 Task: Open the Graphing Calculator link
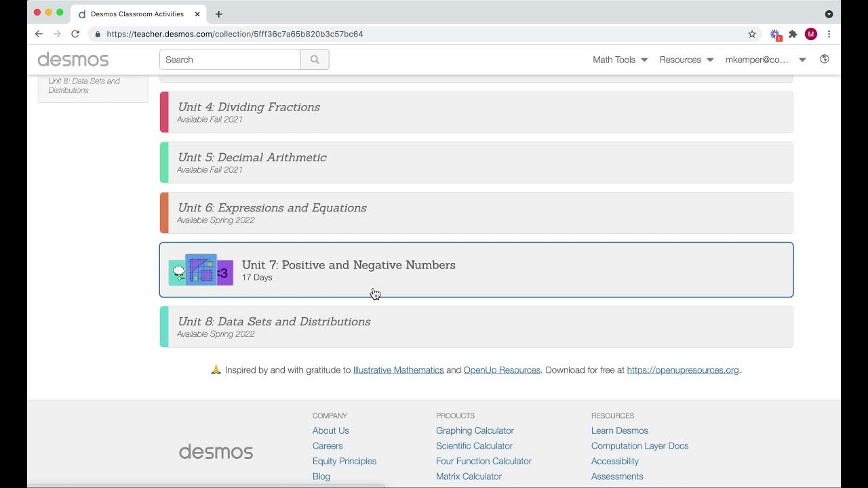pyautogui.click(x=475, y=430)
